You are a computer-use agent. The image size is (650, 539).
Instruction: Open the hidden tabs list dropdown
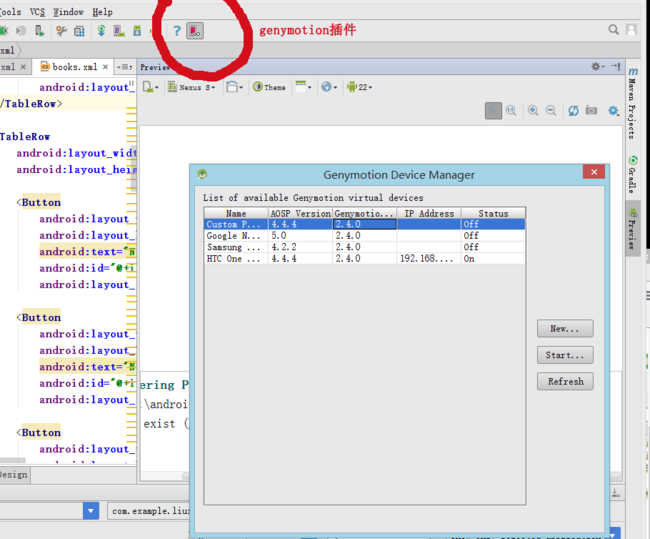point(124,67)
